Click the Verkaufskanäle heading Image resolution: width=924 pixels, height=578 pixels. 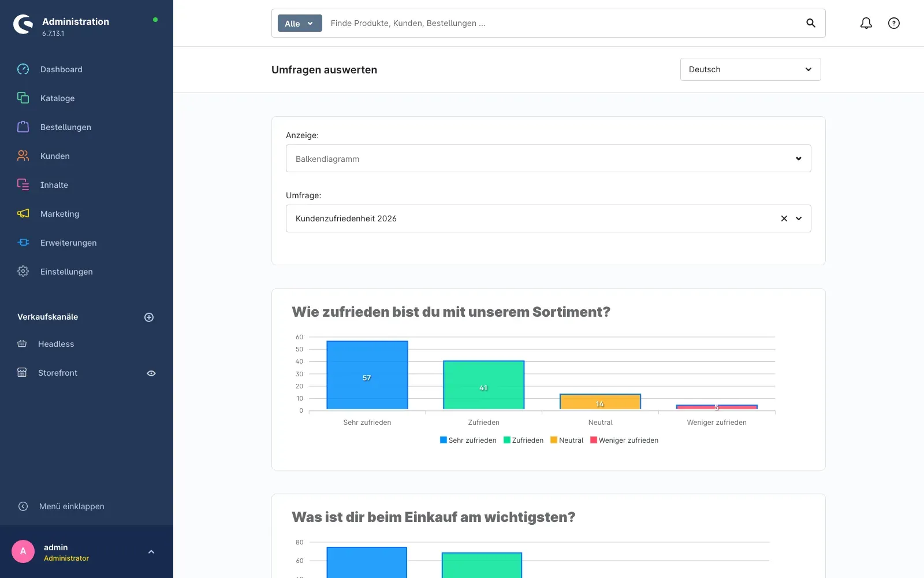pyautogui.click(x=47, y=317)
